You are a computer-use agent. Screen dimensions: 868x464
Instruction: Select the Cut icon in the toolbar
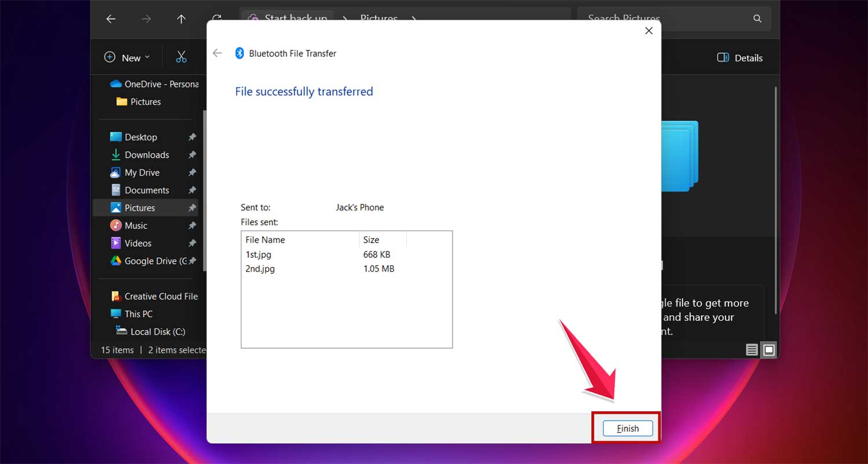181,57
